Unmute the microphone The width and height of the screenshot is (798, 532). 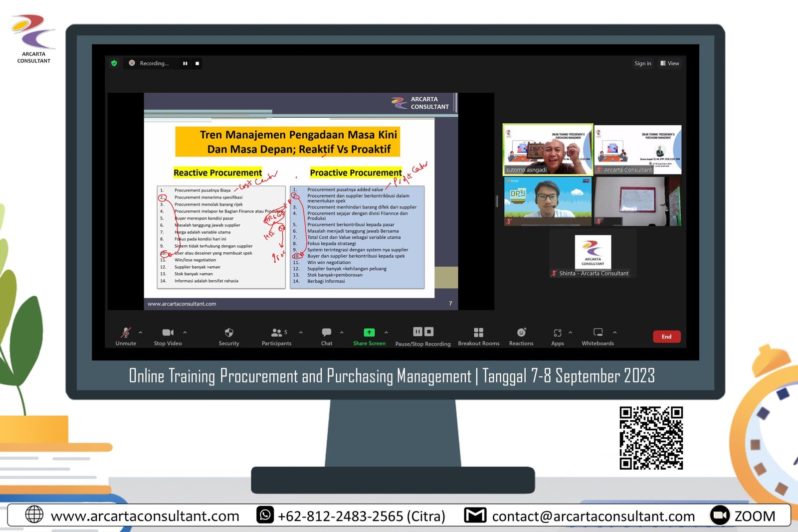pyautogui.click(x=126, y=333)
